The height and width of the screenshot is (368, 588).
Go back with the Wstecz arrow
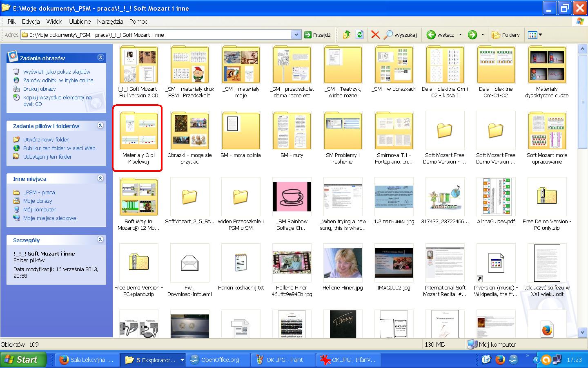pos(440,35)
